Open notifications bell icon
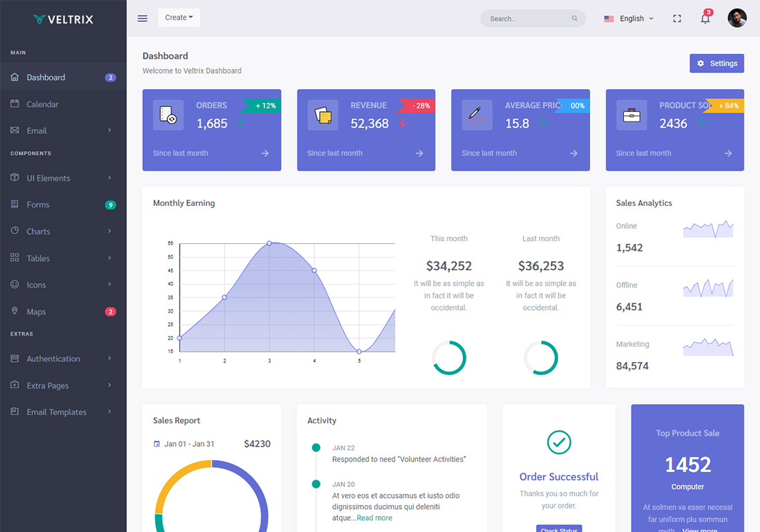This screenshot has height=532, width=760. tap(705, 19)
